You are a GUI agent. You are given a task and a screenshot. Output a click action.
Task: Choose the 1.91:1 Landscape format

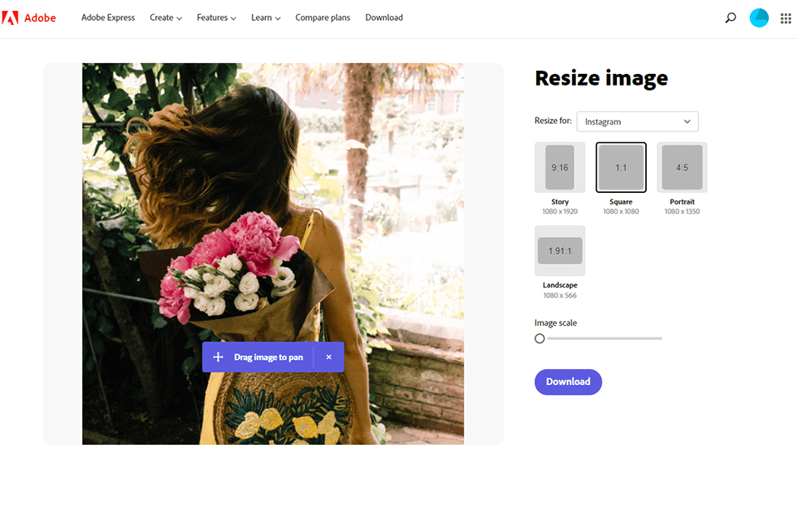[559, 251]
